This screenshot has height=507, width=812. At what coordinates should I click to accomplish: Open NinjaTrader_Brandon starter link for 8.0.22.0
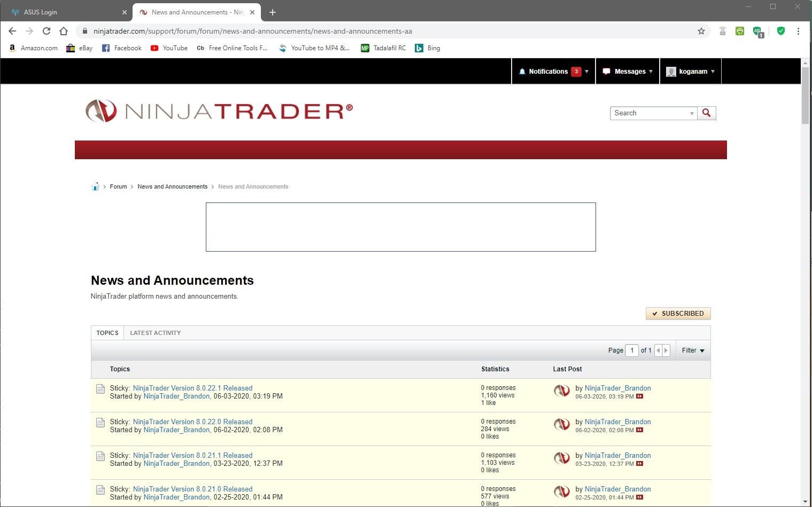[176, 430]
